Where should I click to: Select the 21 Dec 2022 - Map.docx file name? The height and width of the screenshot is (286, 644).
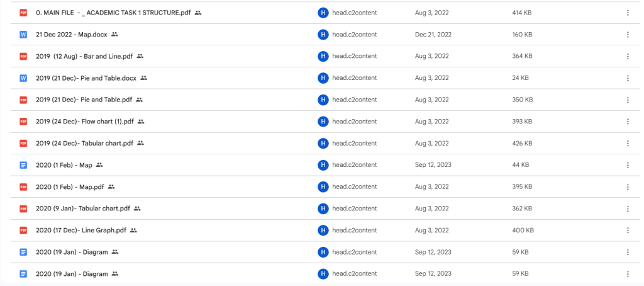tap(71, 35)
